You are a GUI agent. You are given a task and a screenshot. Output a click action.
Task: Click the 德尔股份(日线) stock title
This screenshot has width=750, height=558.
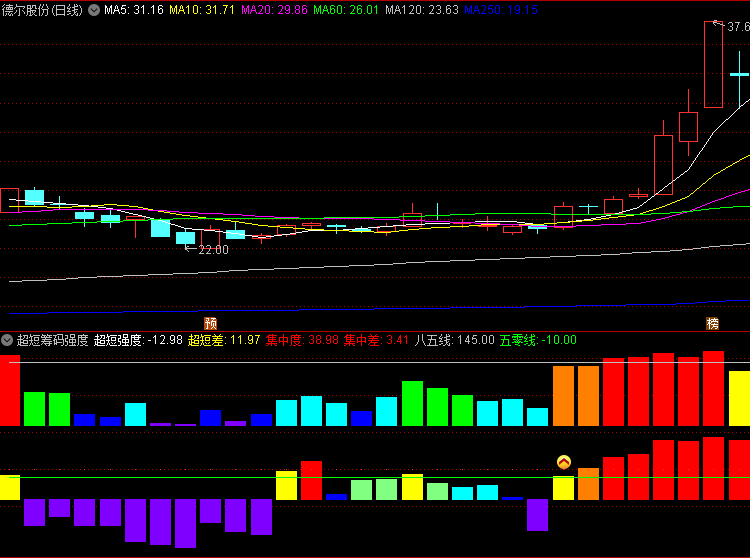42,10
